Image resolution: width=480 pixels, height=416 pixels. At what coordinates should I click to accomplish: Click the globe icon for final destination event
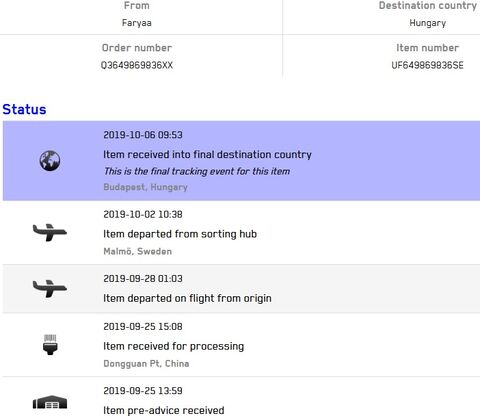point(50,161)
